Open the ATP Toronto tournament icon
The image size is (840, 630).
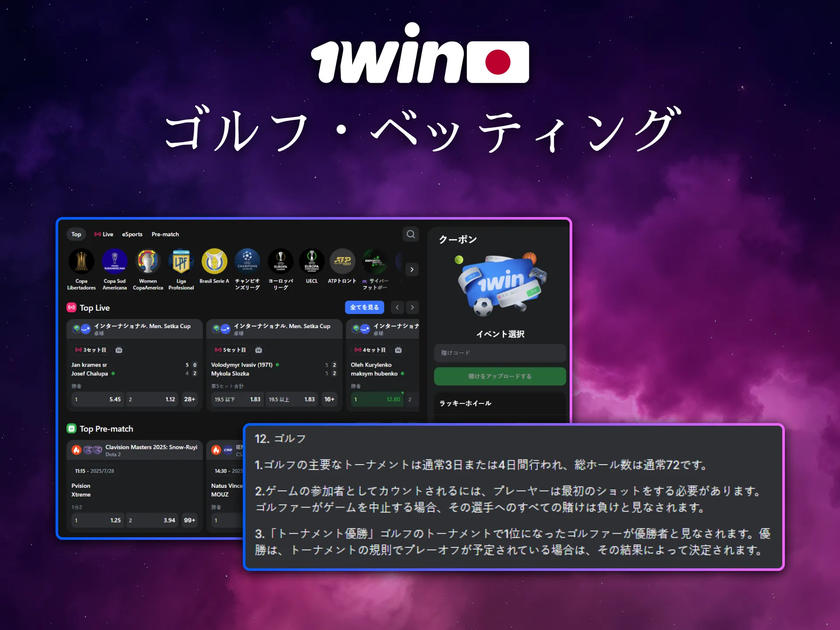[342, 261]
